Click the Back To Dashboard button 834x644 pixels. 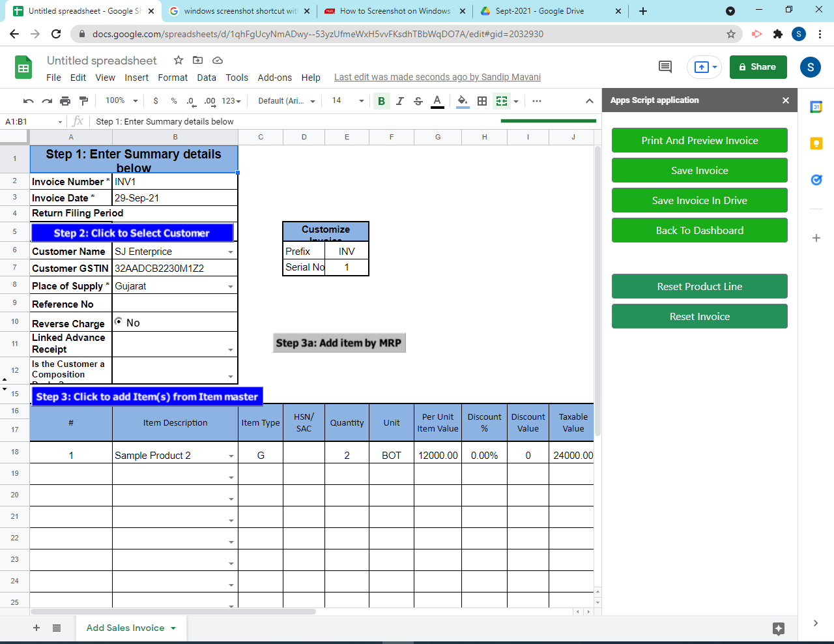pyautogui.click(x=699, y=230)
